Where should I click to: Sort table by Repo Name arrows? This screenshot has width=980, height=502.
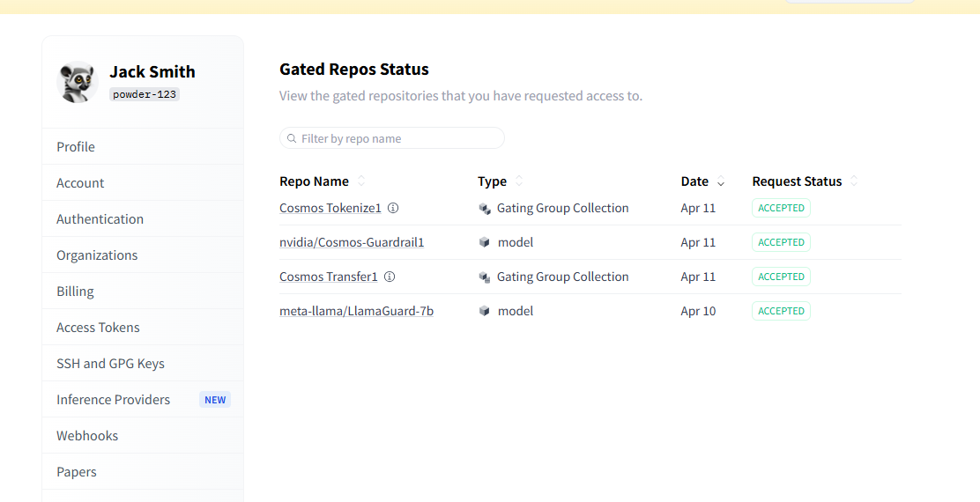[361, 181]
